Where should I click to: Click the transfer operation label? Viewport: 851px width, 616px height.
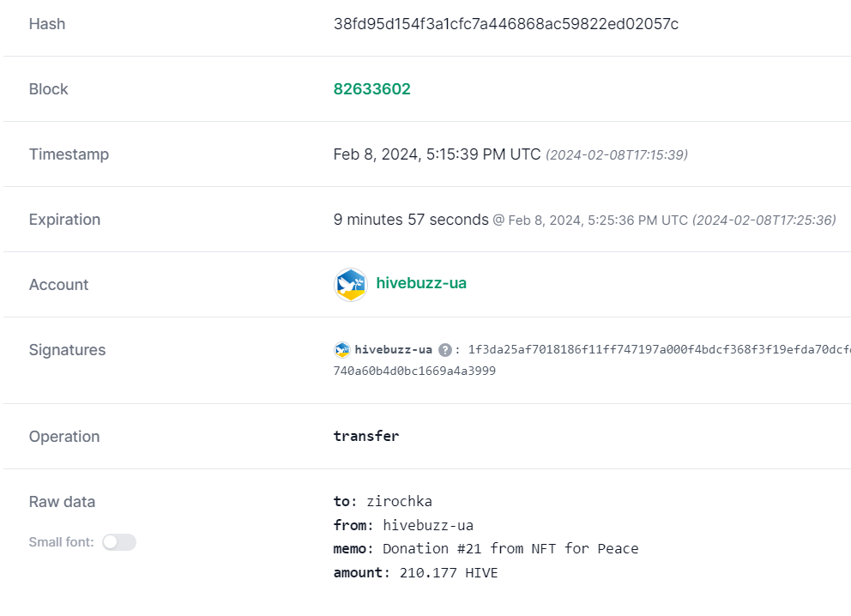click(x=366, y=436)
